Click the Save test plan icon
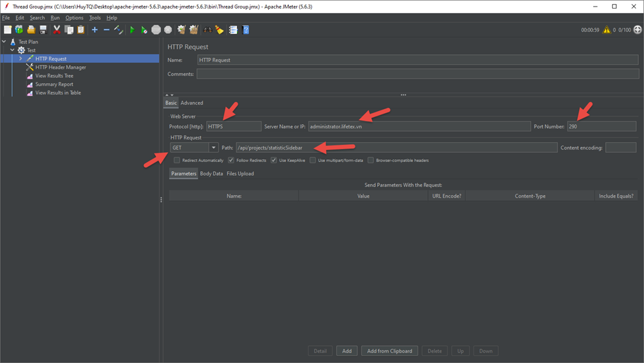 tap(43, 30)
